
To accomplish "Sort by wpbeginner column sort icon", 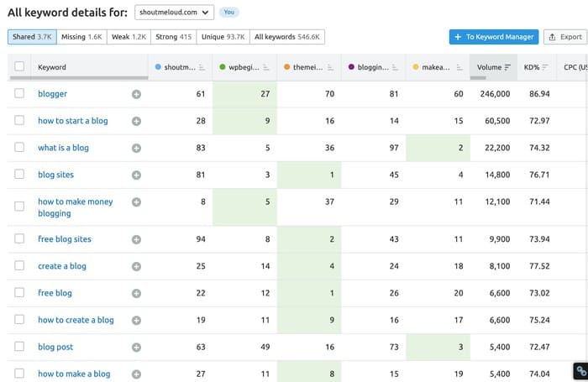I will pos(266,67).
